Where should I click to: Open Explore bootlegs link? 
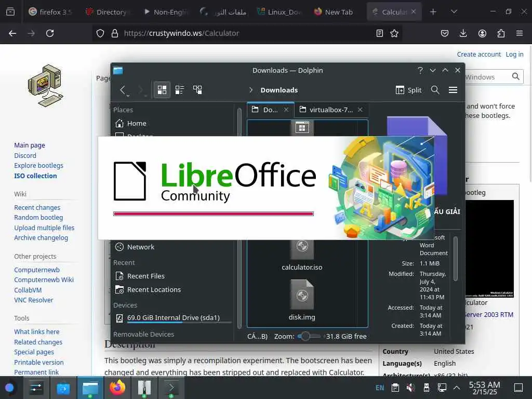pos(38,166)
